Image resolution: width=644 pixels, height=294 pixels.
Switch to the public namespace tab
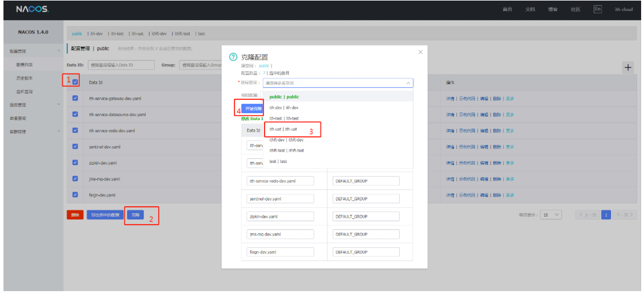tap(77, 34)
